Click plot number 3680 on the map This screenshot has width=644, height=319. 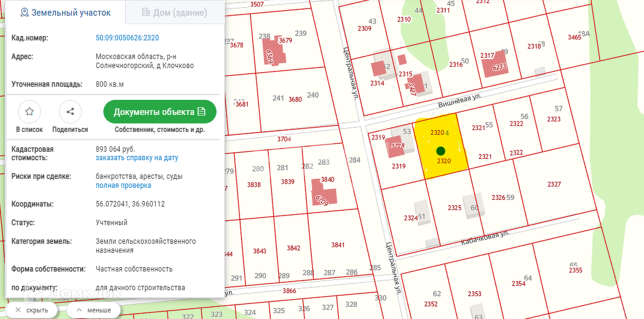click(295, 99)
